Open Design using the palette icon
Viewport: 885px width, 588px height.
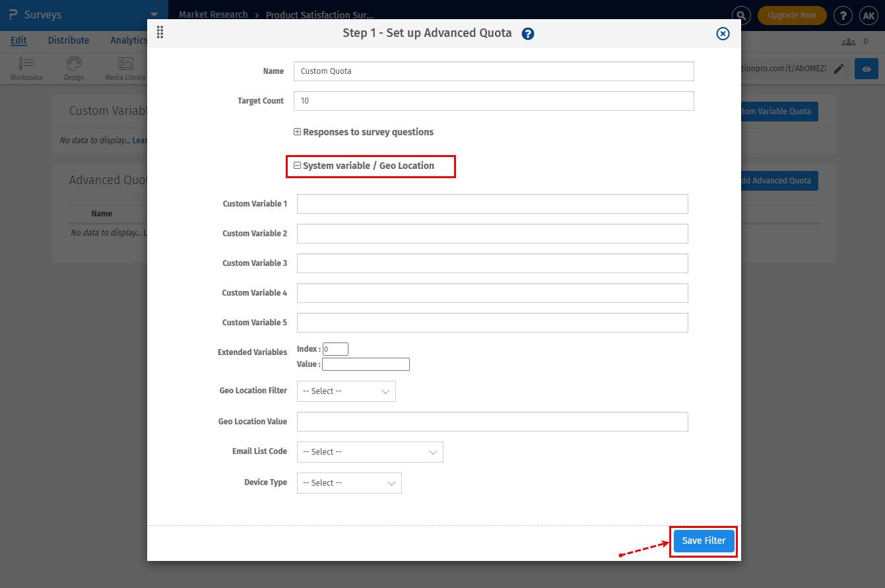click(x=73, y=63)
